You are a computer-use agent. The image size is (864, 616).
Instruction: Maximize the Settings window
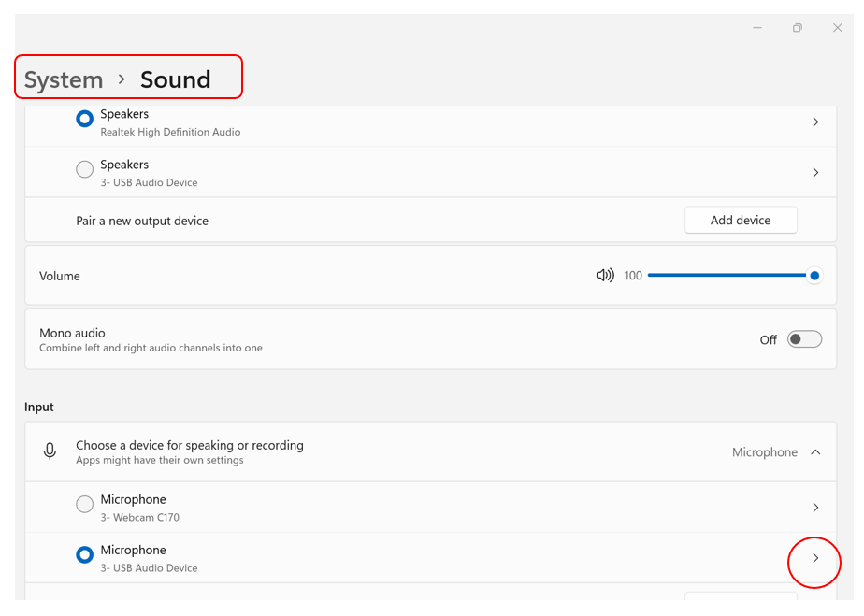(x=798, y=28)
